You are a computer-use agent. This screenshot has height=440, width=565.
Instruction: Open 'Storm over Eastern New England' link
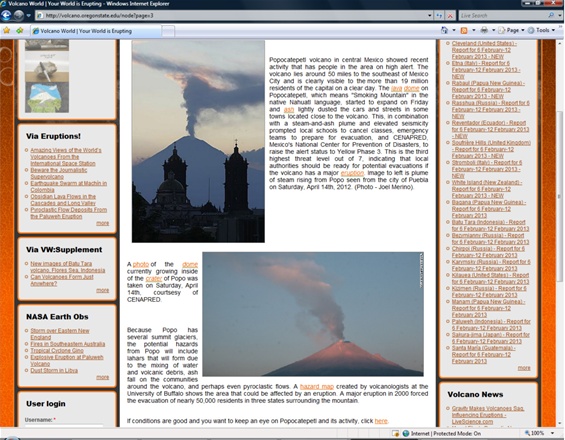(60, 334)
